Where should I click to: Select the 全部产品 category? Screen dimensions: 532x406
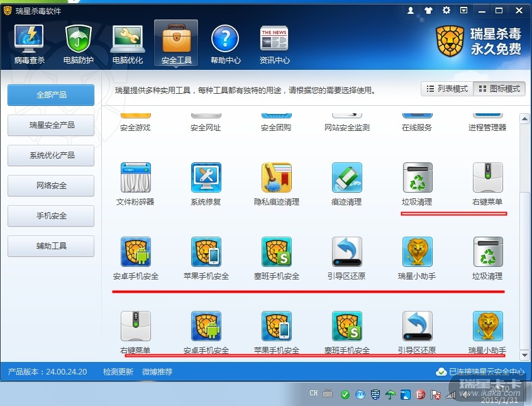point(51,95)
